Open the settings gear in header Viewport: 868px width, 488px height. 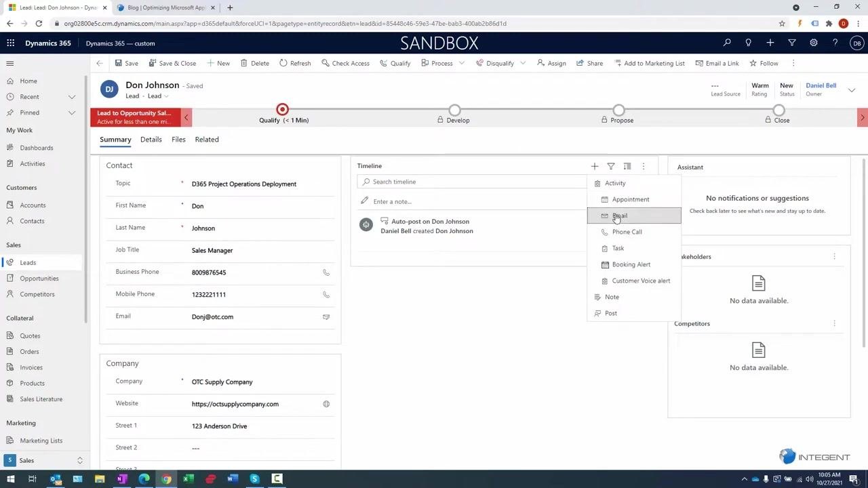814,43
